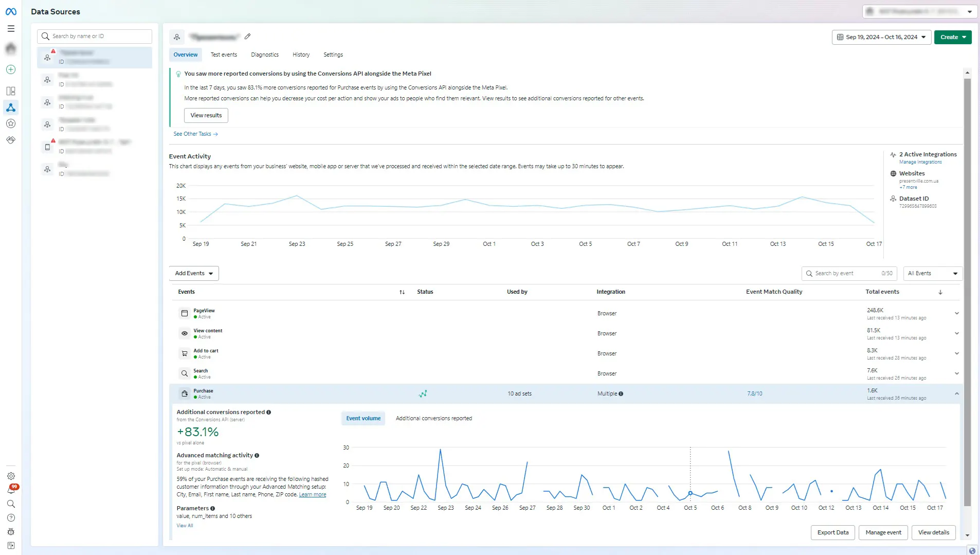Click the Meta logo icon
The image size is (980, 555).
tap(11, 11)
